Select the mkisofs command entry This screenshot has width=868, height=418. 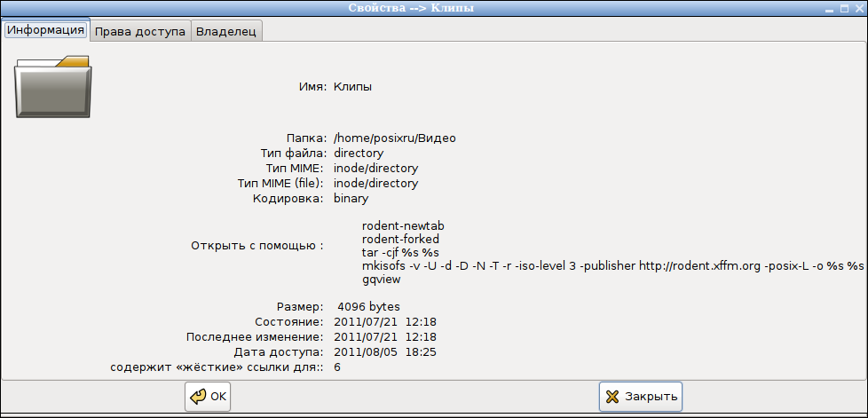612,266
